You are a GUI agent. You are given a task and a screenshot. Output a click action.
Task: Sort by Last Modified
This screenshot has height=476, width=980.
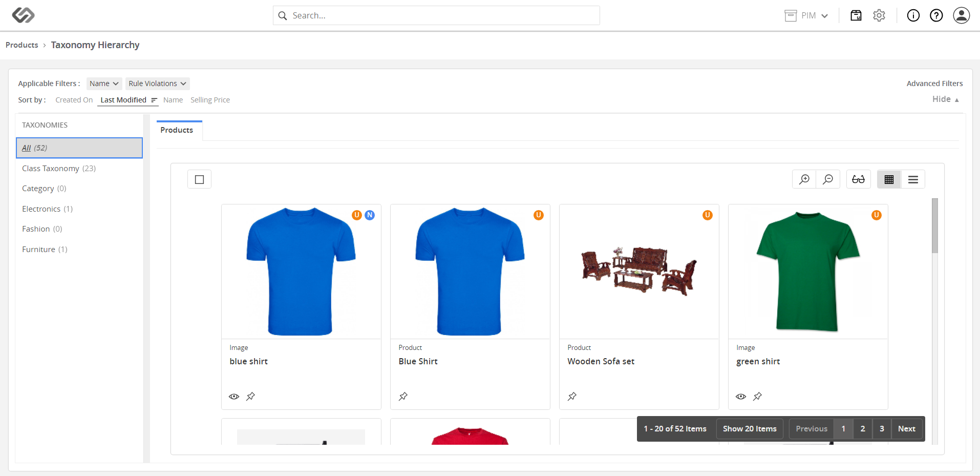[x=123, y=100]
